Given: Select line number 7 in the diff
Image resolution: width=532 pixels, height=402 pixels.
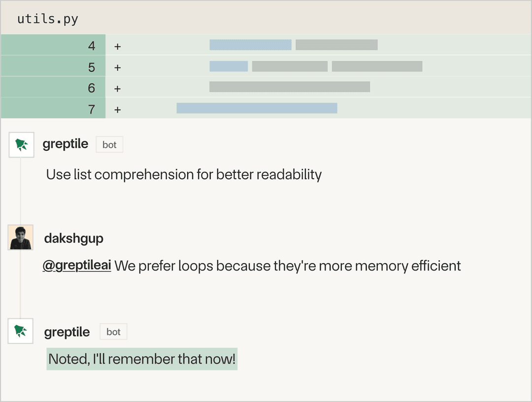Looking at the screenshot, I should coord(92,109).
